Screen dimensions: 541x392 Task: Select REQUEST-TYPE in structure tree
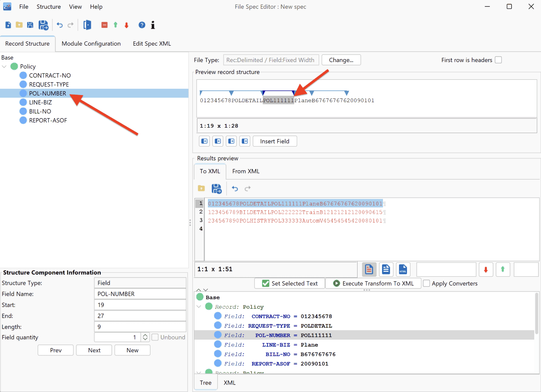coord(49,84)
